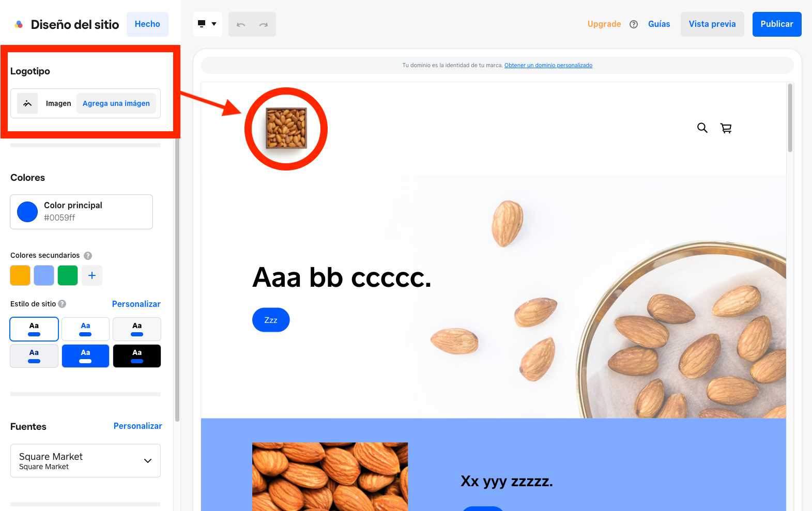This screenshot has height=511, width=812.
Task: Click the redo arrow icon
Action: [x=264, y=24]
